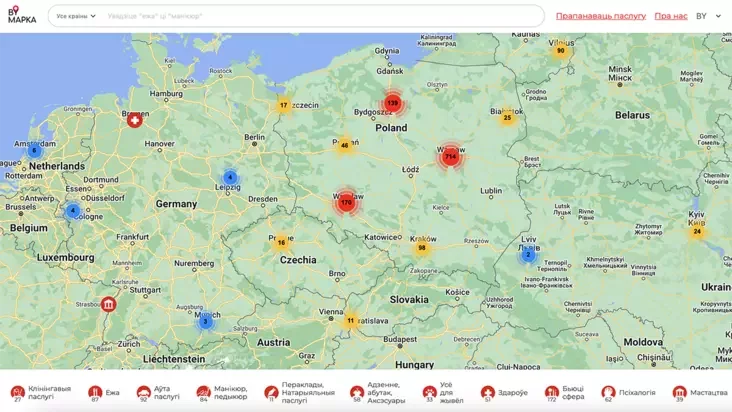The height and width of the screenshot is (412, 732).
Task: Click the Minsk city label on map
Action: tap(620, 73)
